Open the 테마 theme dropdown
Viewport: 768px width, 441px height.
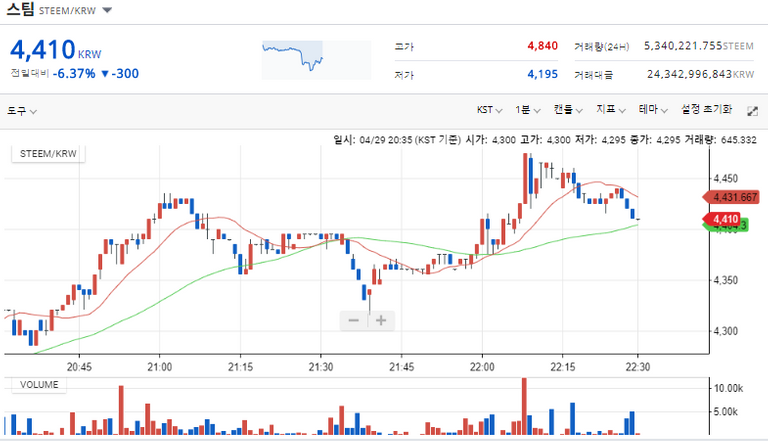click(x=653, y=110)
